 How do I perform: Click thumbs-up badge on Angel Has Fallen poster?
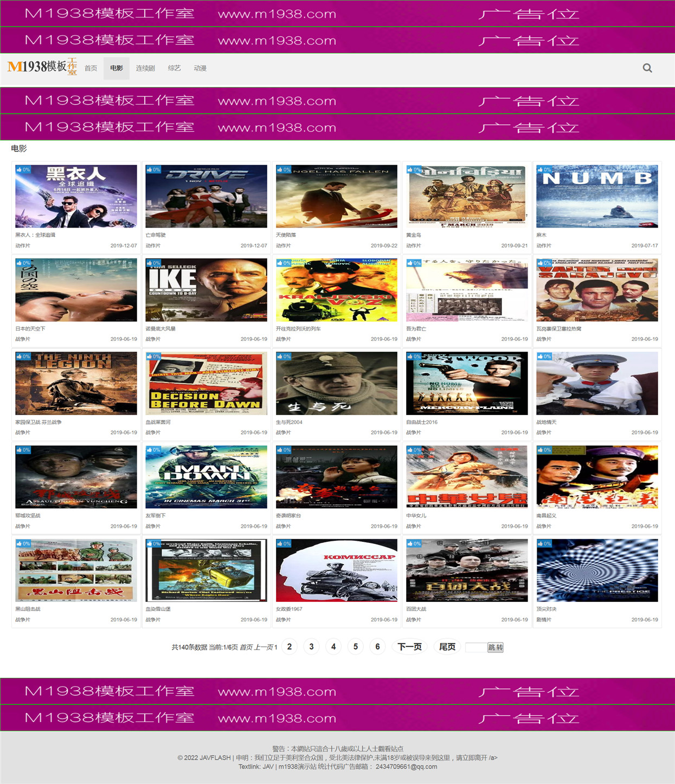pyautogui.click(x=284, y=170)
